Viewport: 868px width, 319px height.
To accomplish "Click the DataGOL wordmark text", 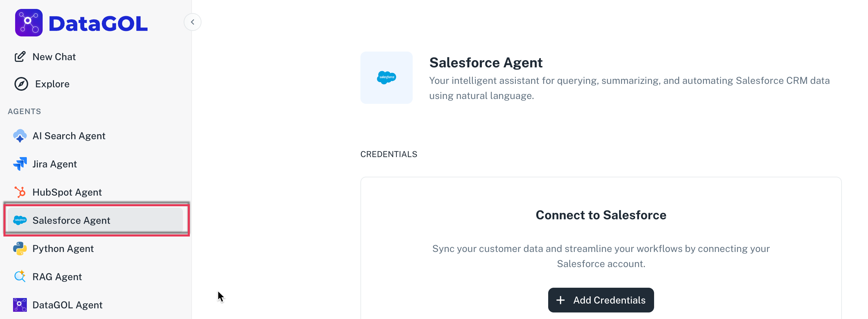I will click(98, 23).
